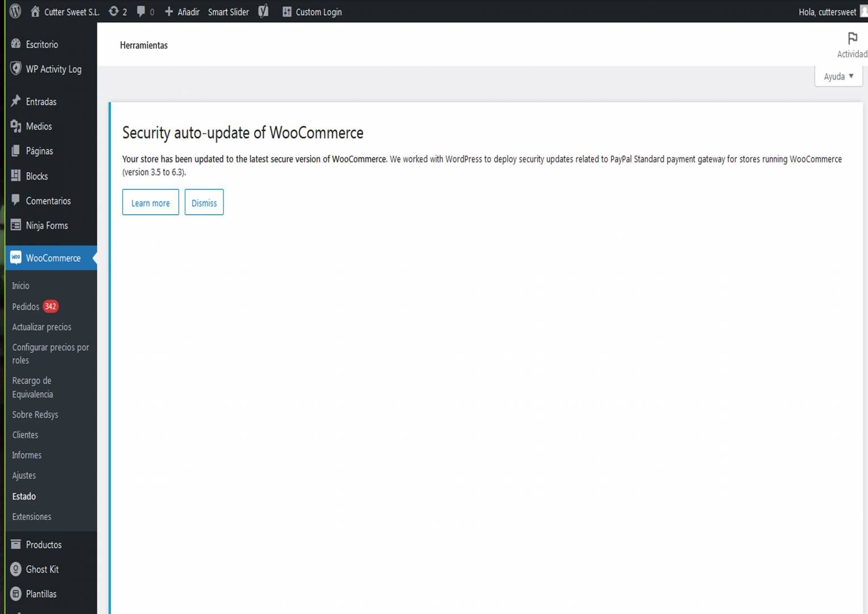Open Blocks menu item in sidebar
Viewport: 868px width, 614px height.
37,176
